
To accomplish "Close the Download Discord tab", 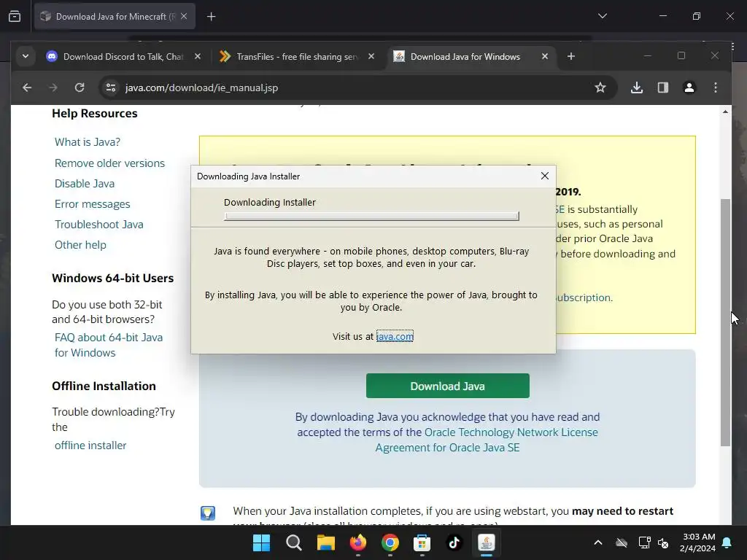I will coord(198,57).
